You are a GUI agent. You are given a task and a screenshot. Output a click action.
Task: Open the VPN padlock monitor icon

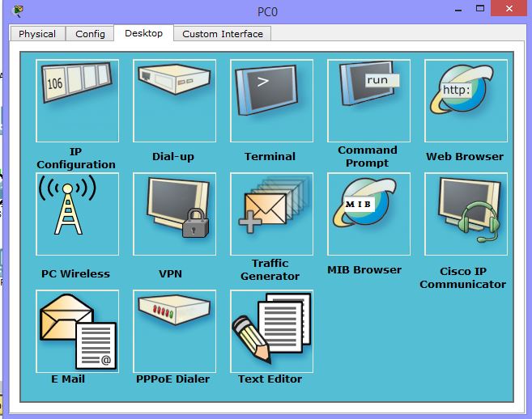pos(174,214)
